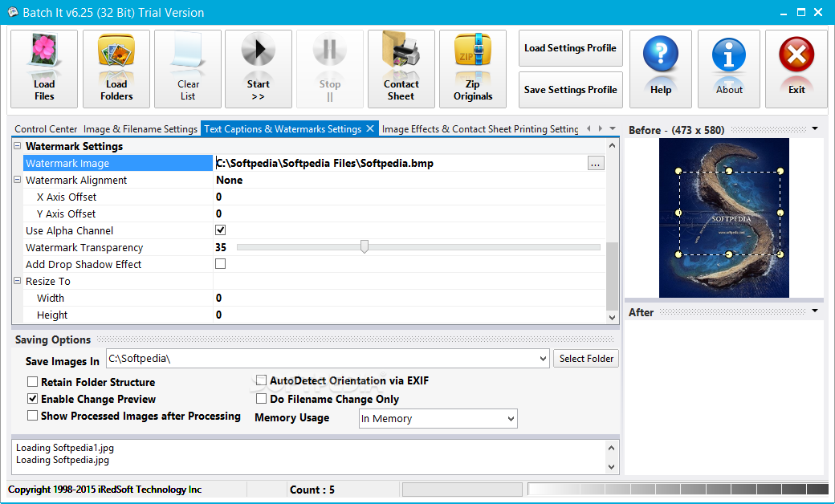
Task: Open the Memory Usage dropdown
Action: [x=511, y=419]
